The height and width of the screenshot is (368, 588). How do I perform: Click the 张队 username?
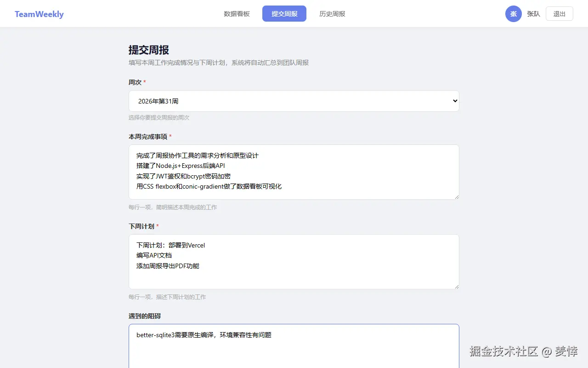(533, 14)
